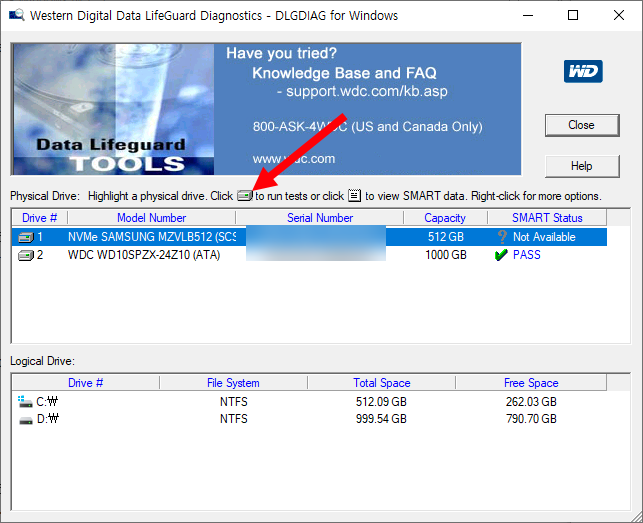Viewport: 643px width, 523px height.
Task: Click the Data Lifeguard Tools banner image
Action: [x=113, y=109]
